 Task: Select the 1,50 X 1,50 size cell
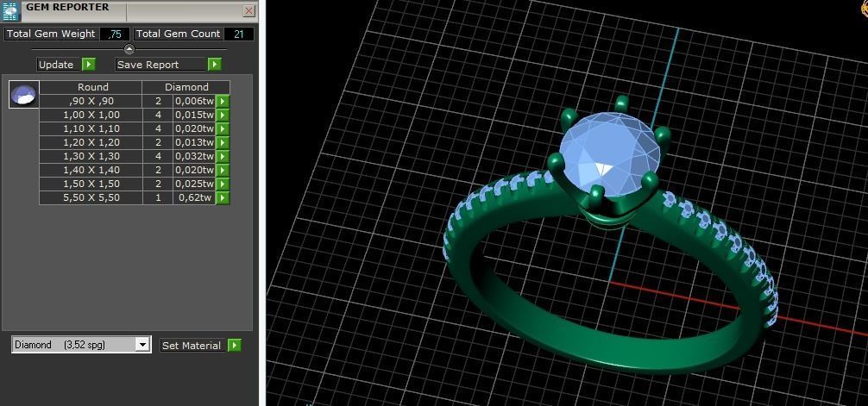91,184
